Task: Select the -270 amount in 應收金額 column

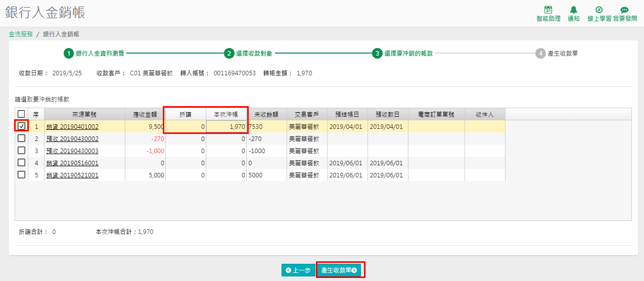Action: 145,138
